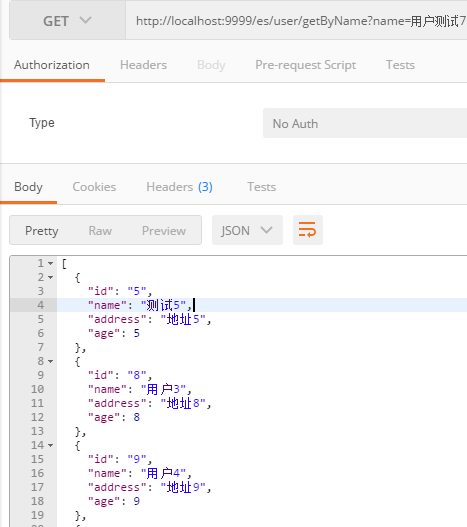Collapse the array fold arrow on line 1
Image resolution: width=467 pixels, height=527 pixels.
click(x=50, y=264)
